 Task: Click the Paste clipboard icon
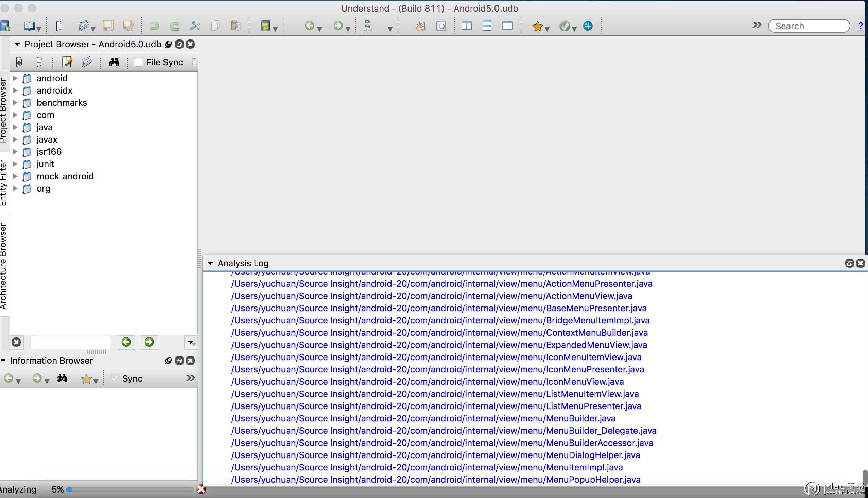(236, 26)
